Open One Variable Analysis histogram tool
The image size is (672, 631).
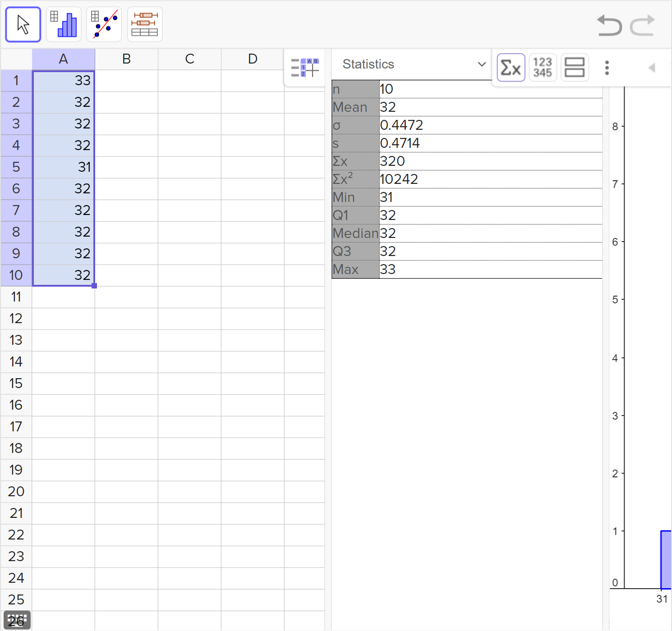point(64,24)
